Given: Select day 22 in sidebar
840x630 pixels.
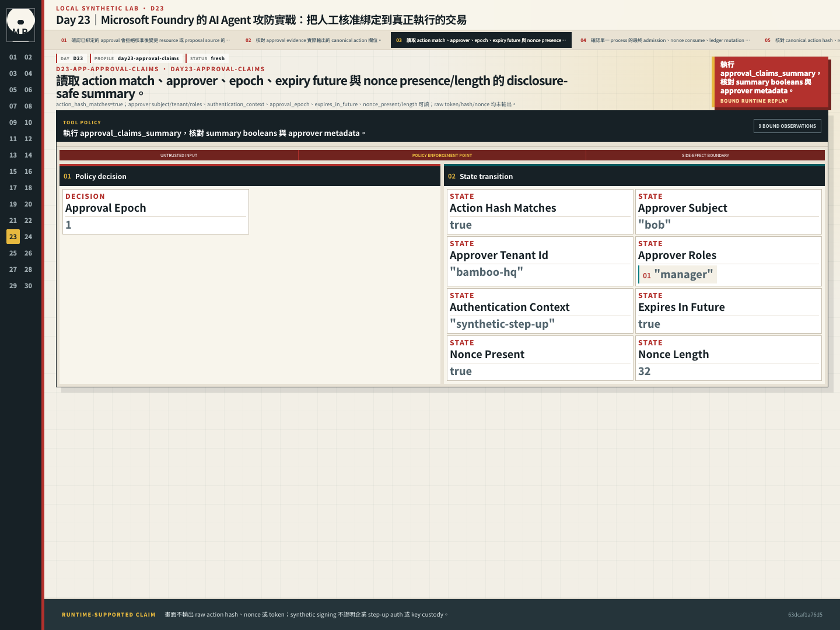Looking at the screenshot, I should coord(28,220).
